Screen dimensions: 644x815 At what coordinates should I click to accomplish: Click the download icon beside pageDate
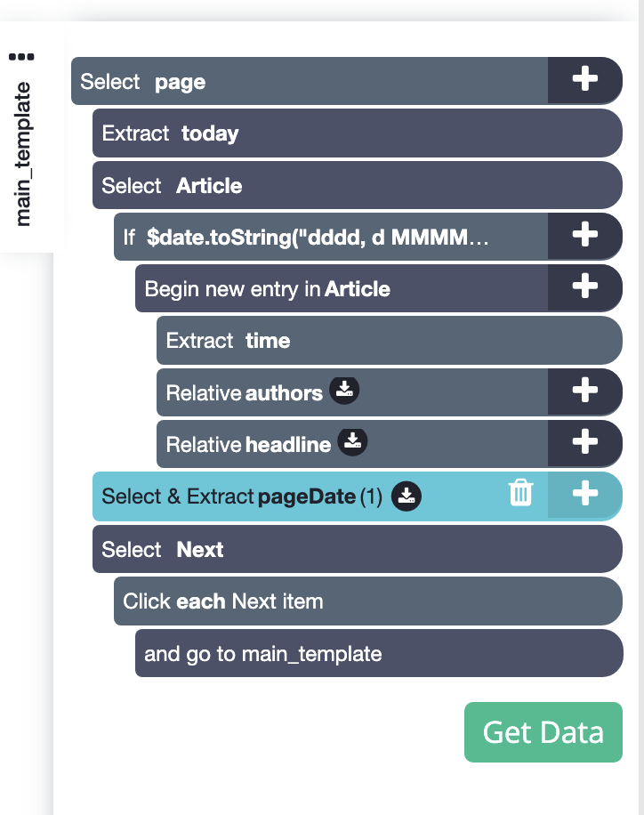pyautogui.click(x=407, y=496)
